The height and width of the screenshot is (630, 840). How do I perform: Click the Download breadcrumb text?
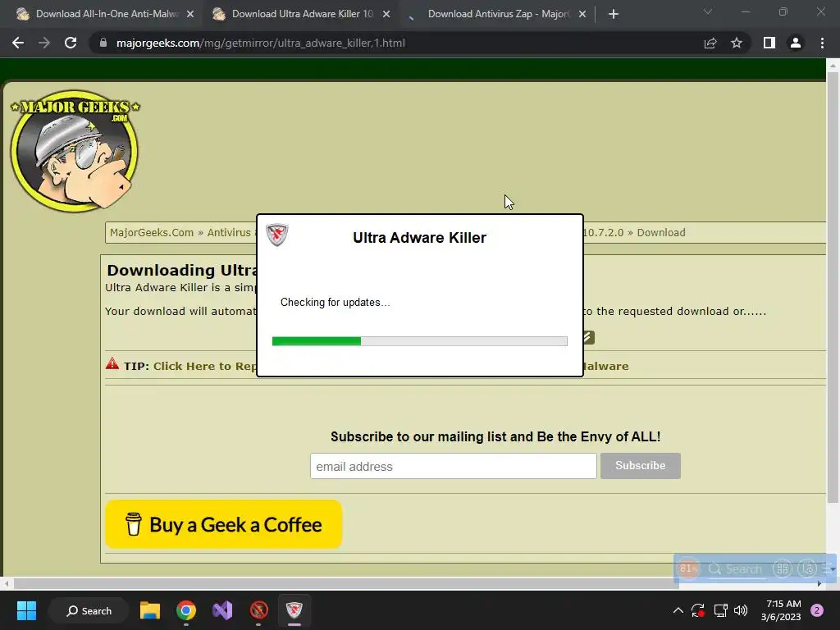tap(661, 232)
